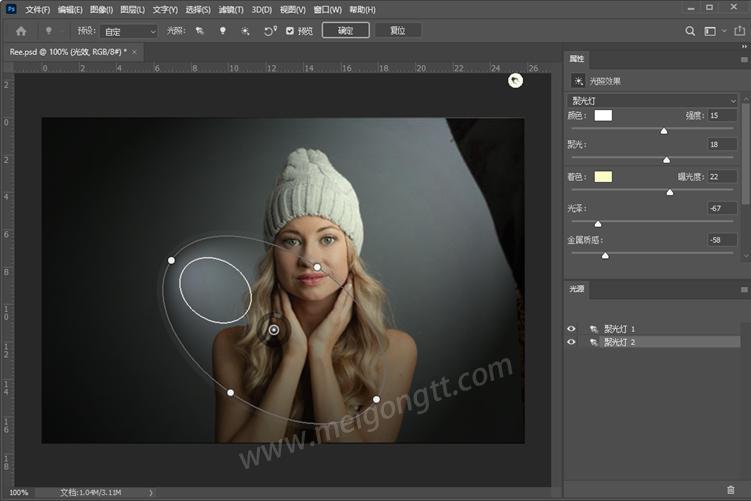Viewport: 751px width, 501px height.
Task: Delete light with trash icon
Action: (x=730, y=490)
